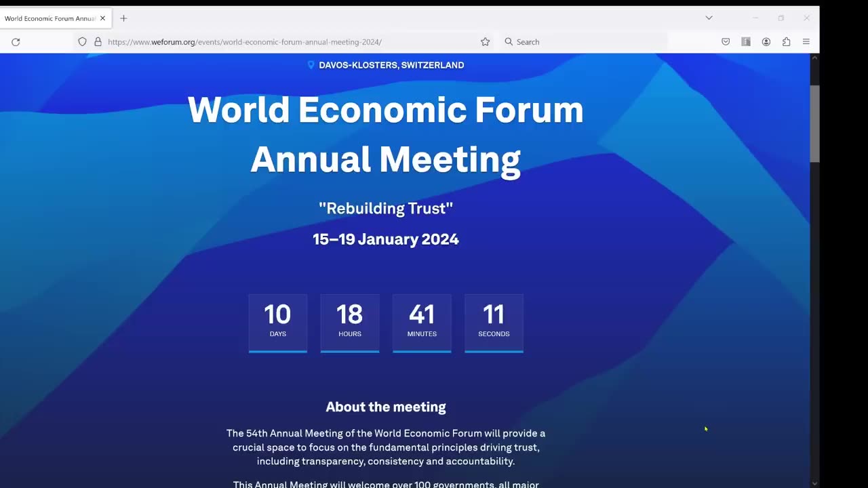Click the '15–19 January 2024' date
Screen dimensions: 868x488
coord(386,239)
